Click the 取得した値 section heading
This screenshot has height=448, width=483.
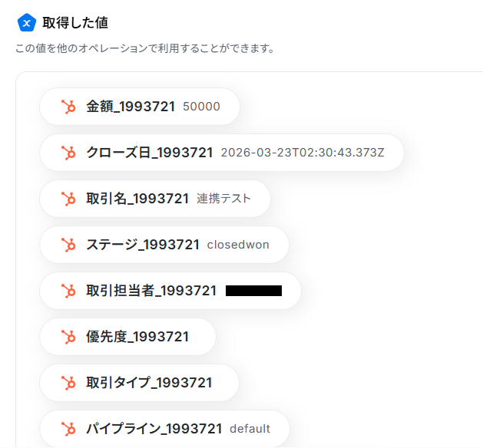pos(74,23)
